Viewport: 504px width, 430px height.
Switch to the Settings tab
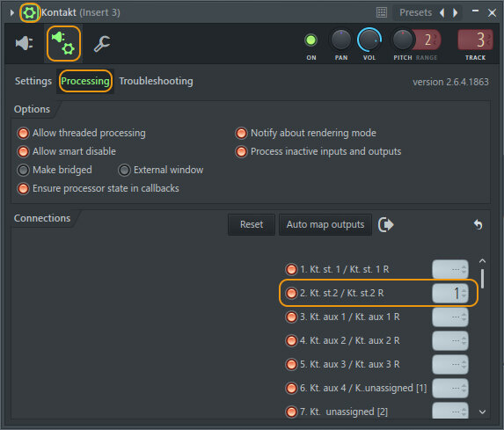(33, 81)
